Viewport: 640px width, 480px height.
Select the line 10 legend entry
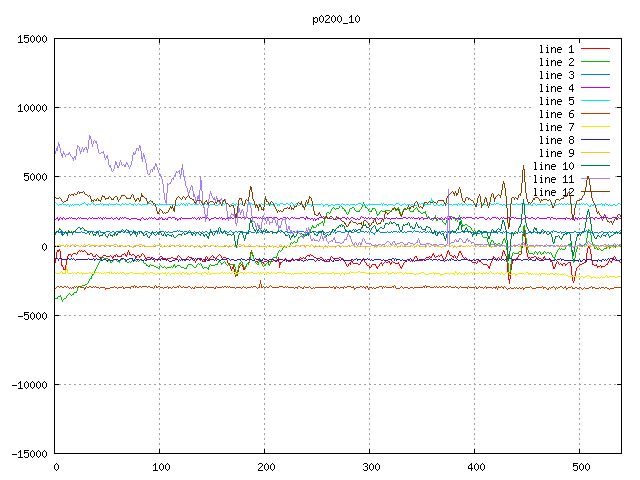coord(553,166)
